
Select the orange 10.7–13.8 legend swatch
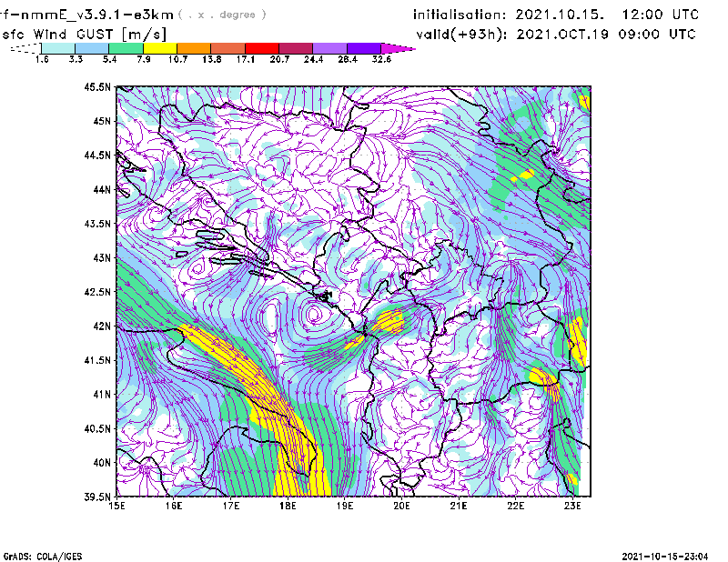pyautogui.click(x=194, y=48)
